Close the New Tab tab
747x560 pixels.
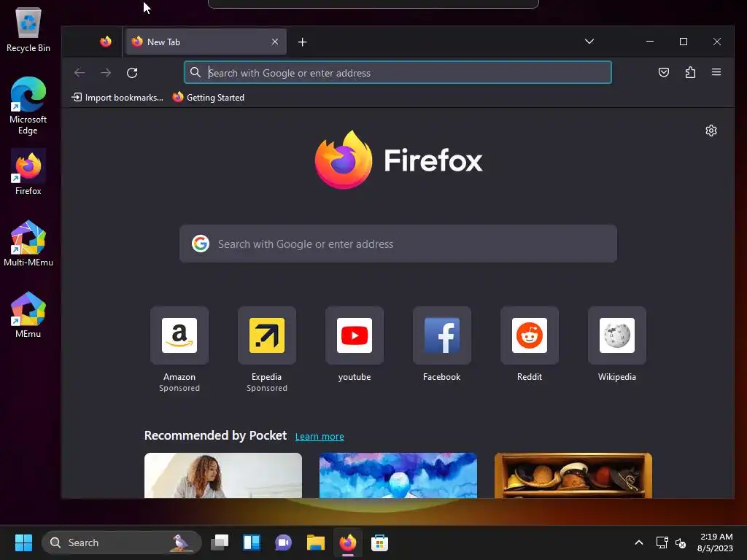(x=275, y=42)
